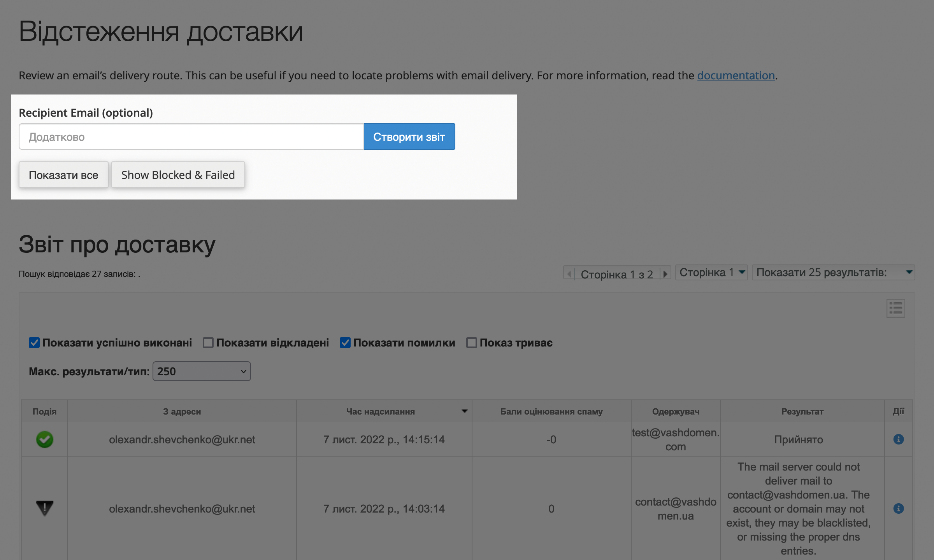Enable Показ триває checkbox

472,343
